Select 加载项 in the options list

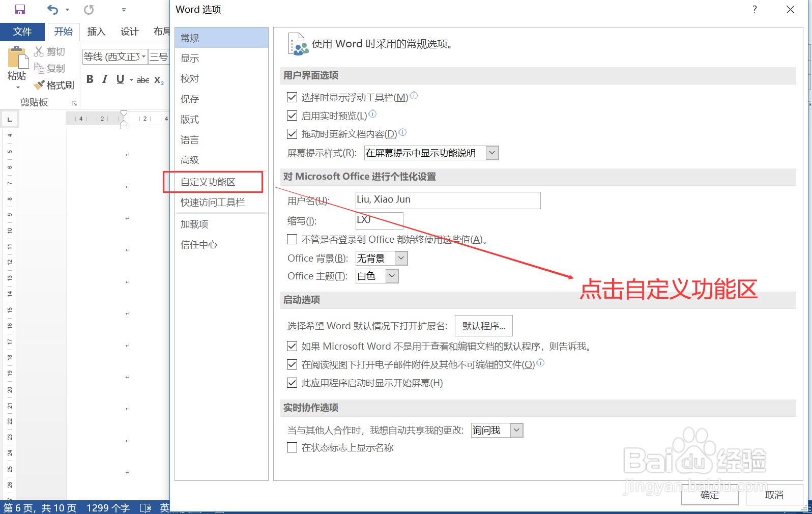click(x=221, y=224)
